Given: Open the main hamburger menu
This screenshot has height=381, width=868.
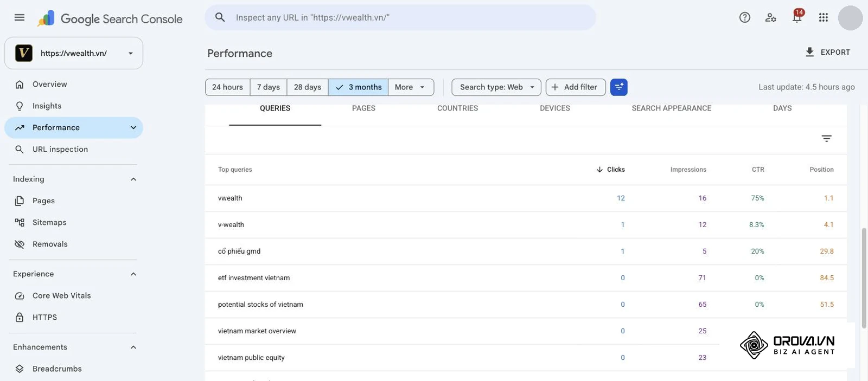Looking at the screenshot, I should [x=20, y=17].
